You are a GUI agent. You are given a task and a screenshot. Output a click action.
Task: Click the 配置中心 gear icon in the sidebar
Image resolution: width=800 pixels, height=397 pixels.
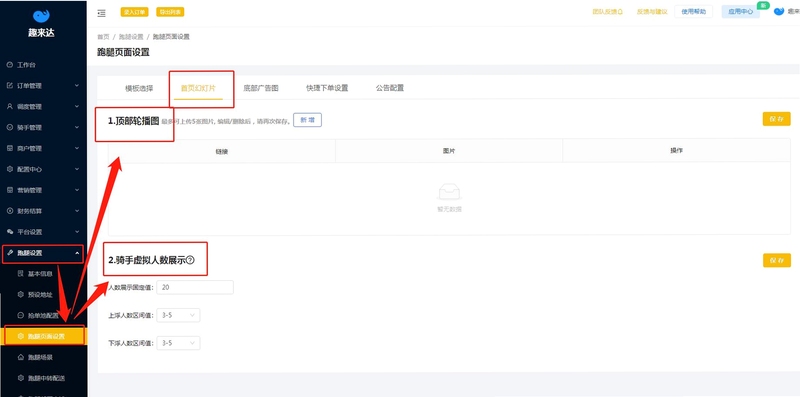10,169
